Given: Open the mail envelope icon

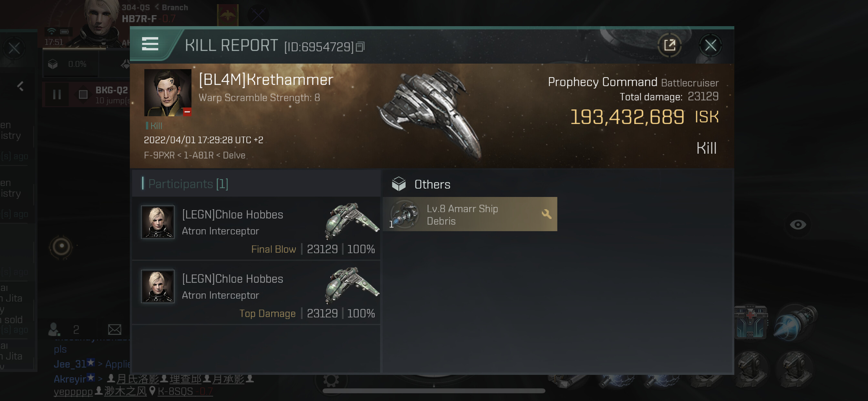Looking at the screenshot, I should click(115, 329).
